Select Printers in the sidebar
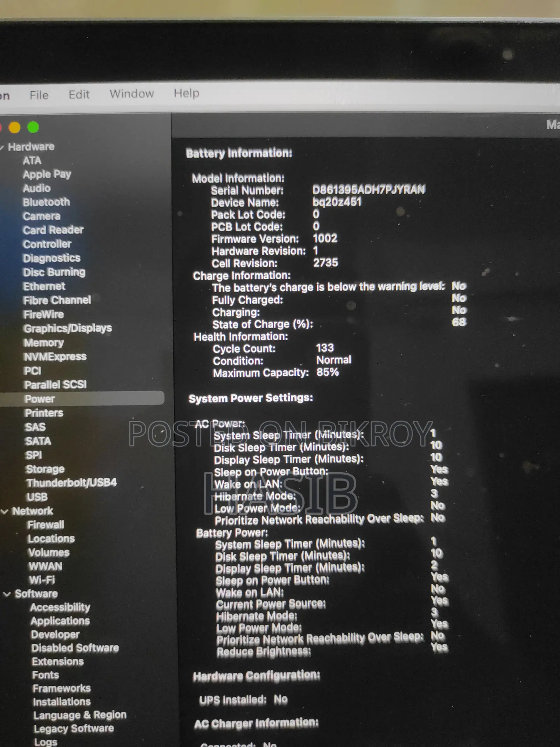 point(44,413)
